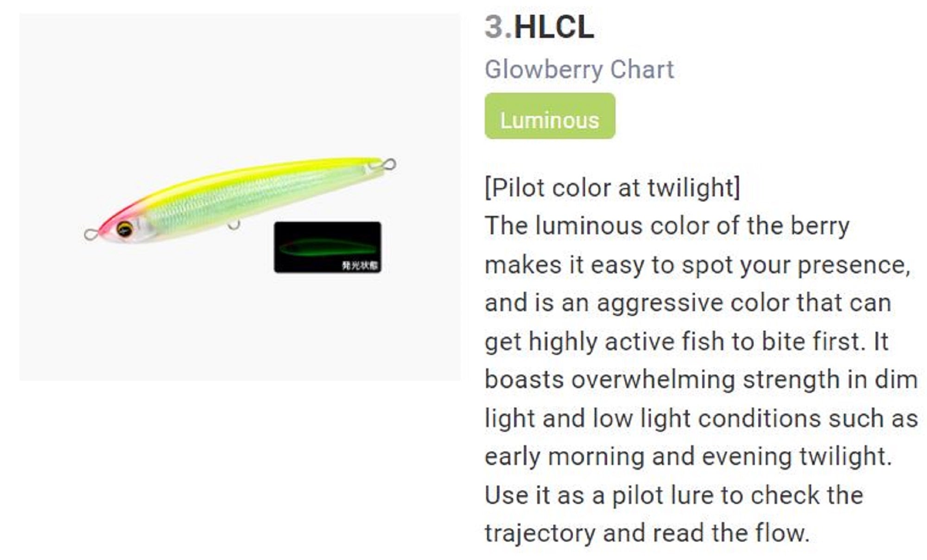The height and width of the screenshot is (560, 927).
Task: Click the green Luminous badge
Action: (550, 116)
